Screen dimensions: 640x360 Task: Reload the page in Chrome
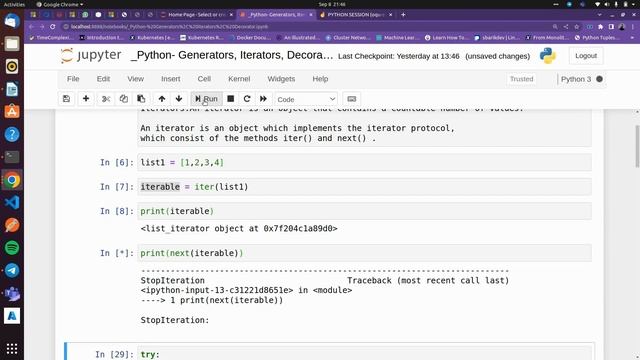click(53, 27)
